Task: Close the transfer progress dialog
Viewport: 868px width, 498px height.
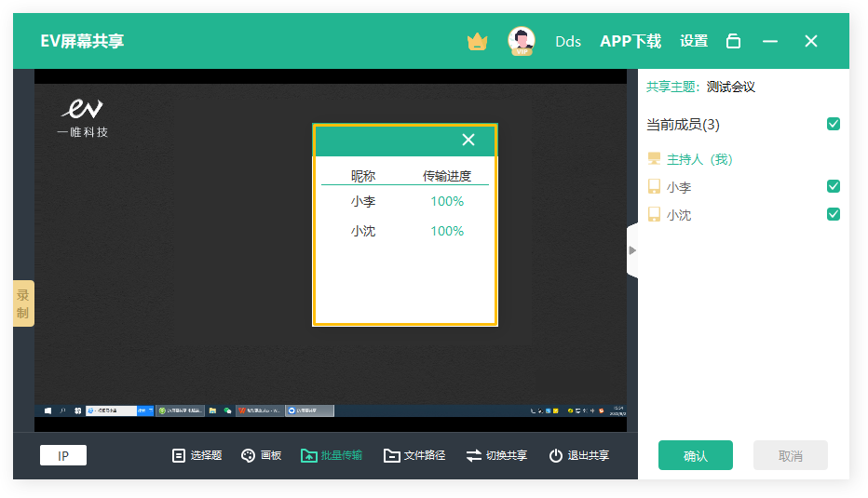Action: (x=468, y=140)
